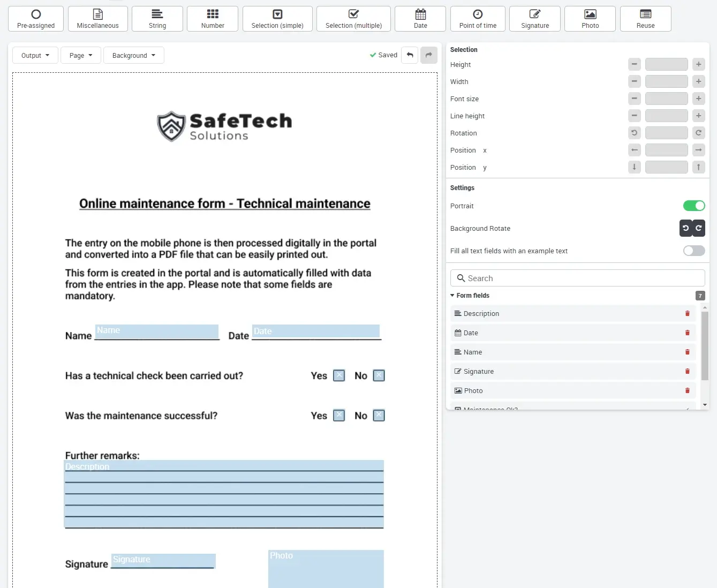Select the Signature field type tool
This screenshot has width=717, height=588.
tap(534, 19)
